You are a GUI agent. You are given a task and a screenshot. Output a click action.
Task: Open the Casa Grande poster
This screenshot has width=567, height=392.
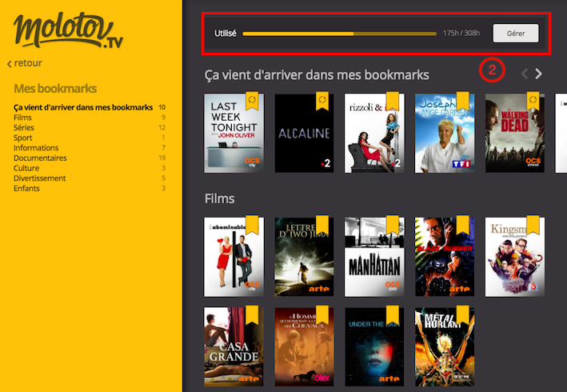pos(234,346)
